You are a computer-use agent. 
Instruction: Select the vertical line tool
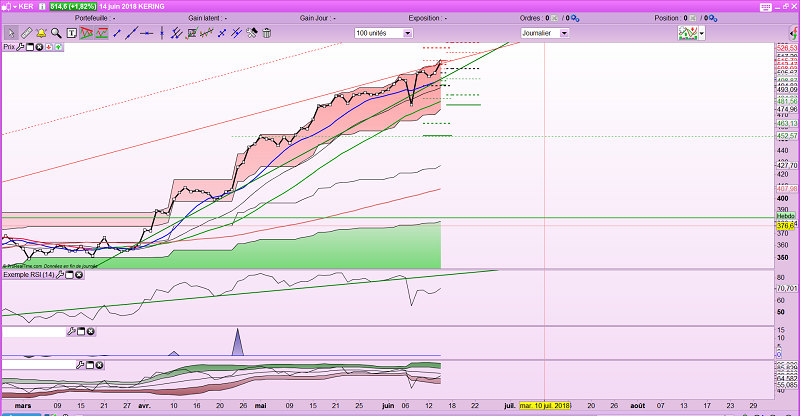tap(162, 33)
